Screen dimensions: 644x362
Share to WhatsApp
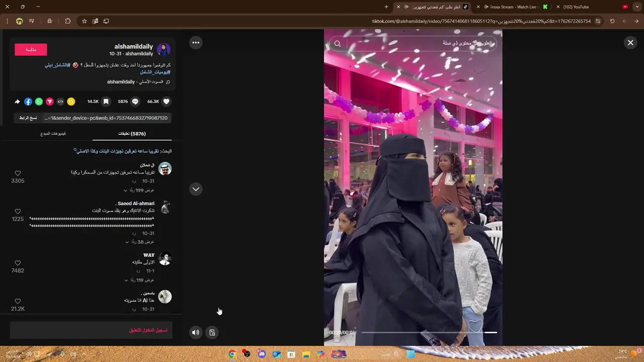coord(39,102)
